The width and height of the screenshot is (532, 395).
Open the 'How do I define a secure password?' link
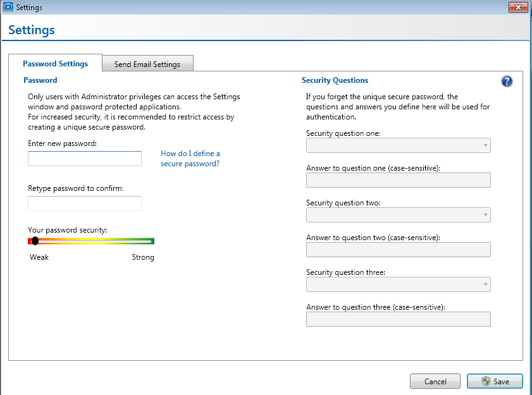[x=190, y=157]
